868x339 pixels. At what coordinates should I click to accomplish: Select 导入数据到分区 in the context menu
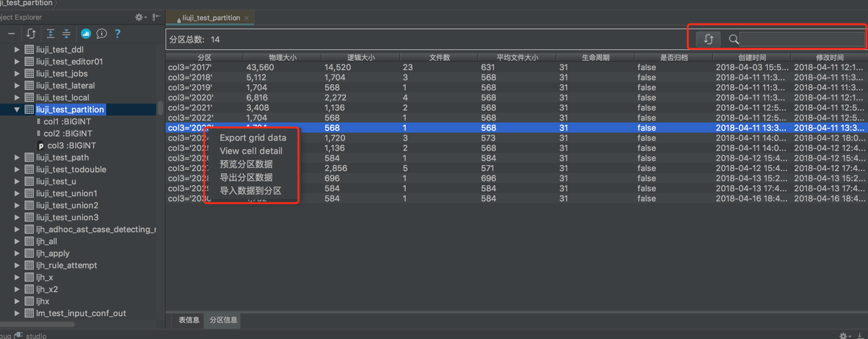[251, 191]
